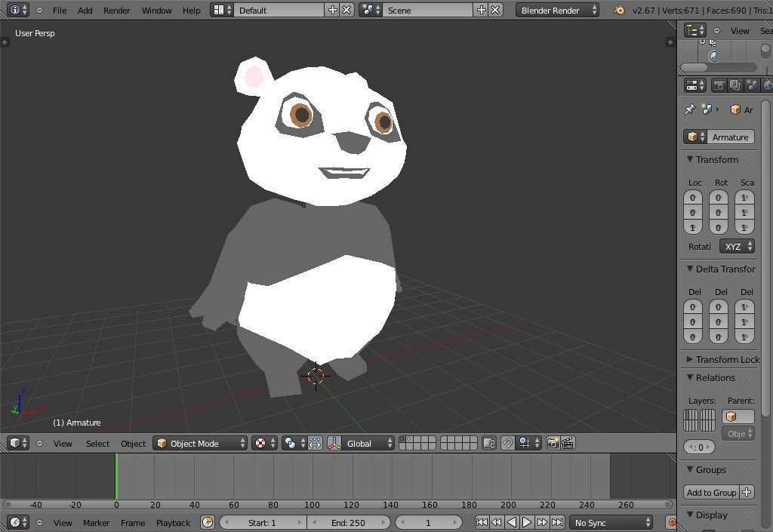Click OpenGL render active viewport camera icon
The image size is (773, 532).
[x=553, y=444]
